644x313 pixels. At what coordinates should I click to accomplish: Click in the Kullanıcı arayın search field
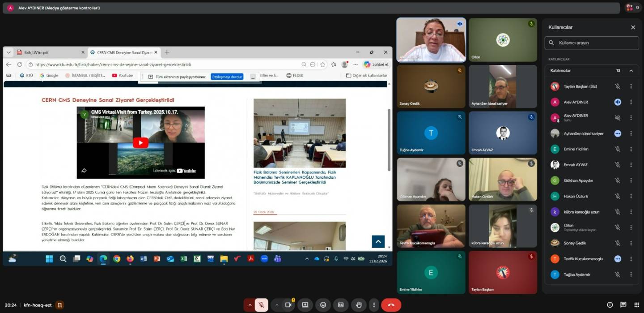[x=595, y=43]
